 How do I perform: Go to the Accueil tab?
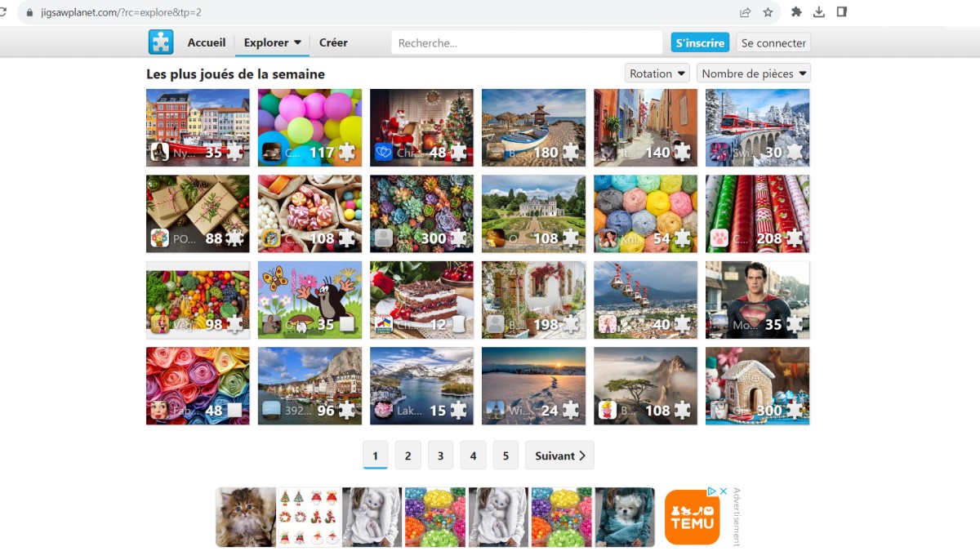(206, 42)
